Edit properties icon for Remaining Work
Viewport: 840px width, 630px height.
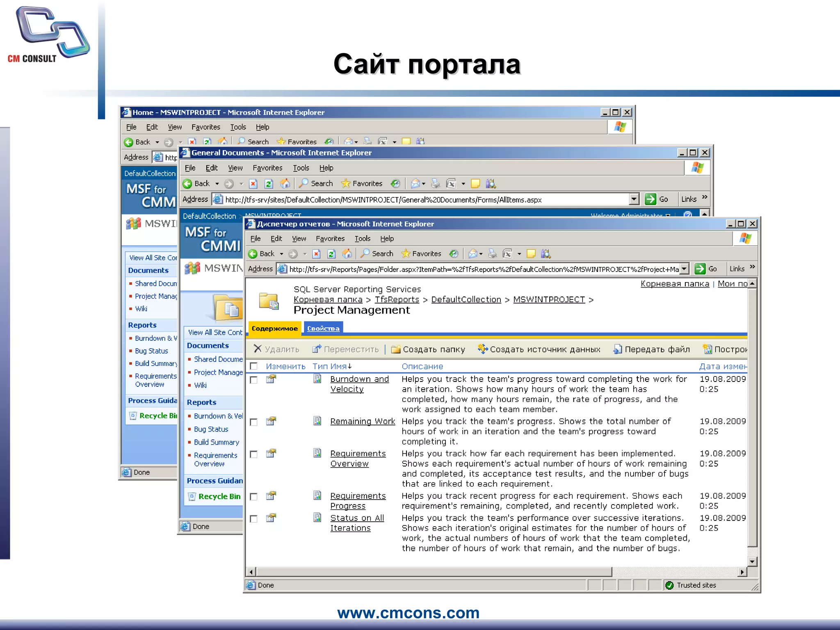[271, 421]
